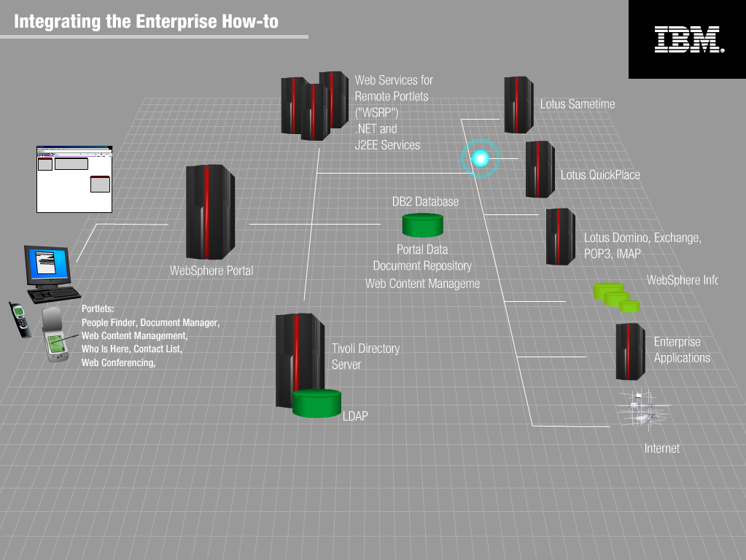The image size is (746, 560).
Task: Click the WebSphere Portal label
Action: click(x=211, y=271)
